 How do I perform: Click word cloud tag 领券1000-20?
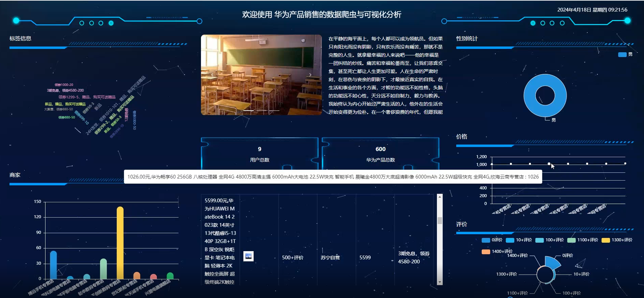point(64,85)
